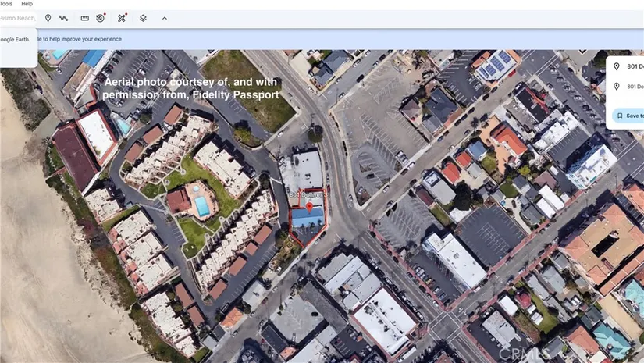This screenshot has width=644, height=363.
Task: Open the historical imagery clock icon
Action: point(101,18)
